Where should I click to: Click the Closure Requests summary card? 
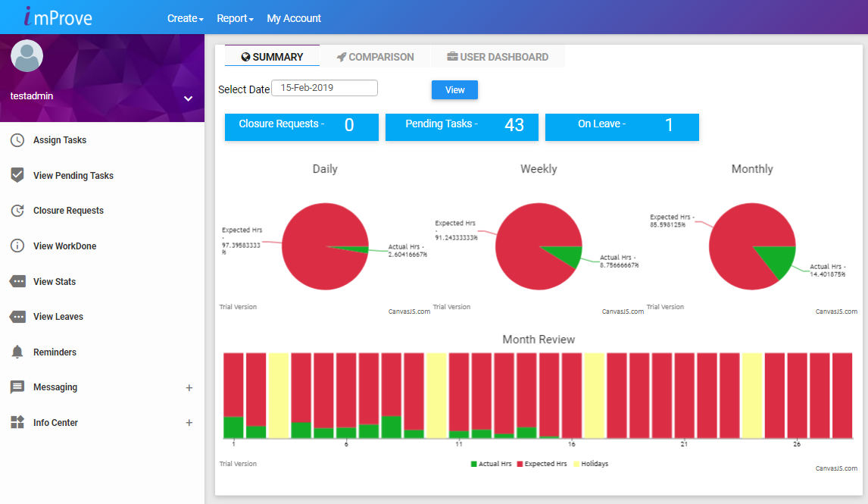[x=301, y=127]
